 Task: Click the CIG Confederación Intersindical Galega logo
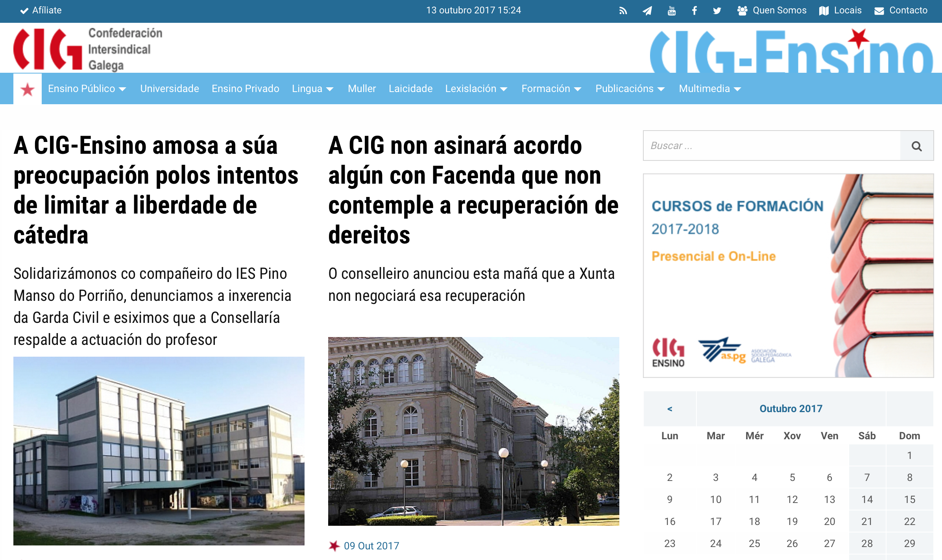click(x=88, y=49)
